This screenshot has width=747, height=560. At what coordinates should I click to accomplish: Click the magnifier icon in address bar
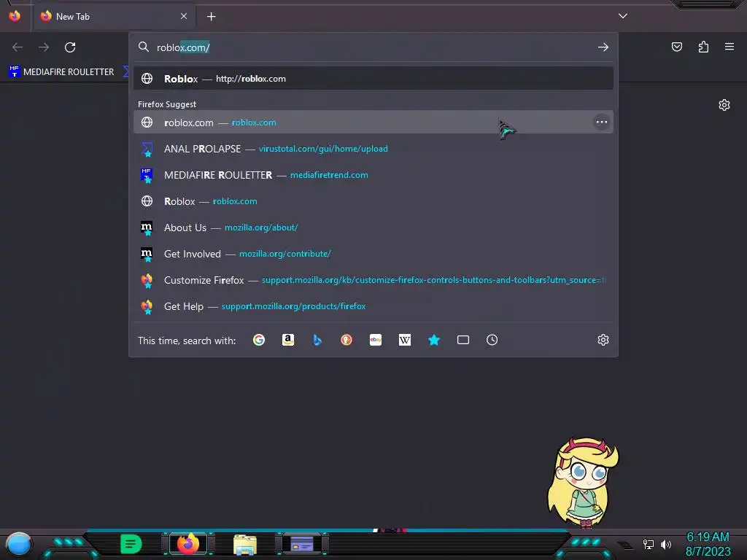144,47
